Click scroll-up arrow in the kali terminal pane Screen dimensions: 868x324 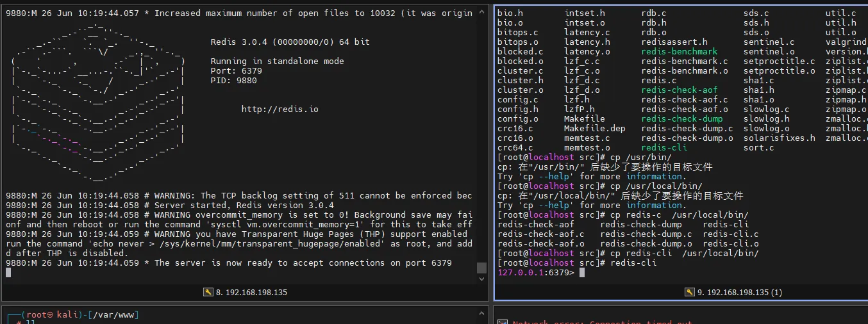click(x=482, y=314)
